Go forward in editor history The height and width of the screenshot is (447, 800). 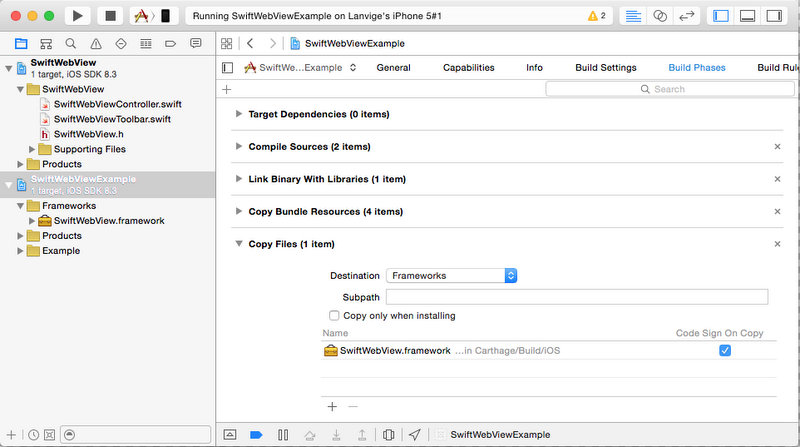pyautogui.click(x=273, y=43)
